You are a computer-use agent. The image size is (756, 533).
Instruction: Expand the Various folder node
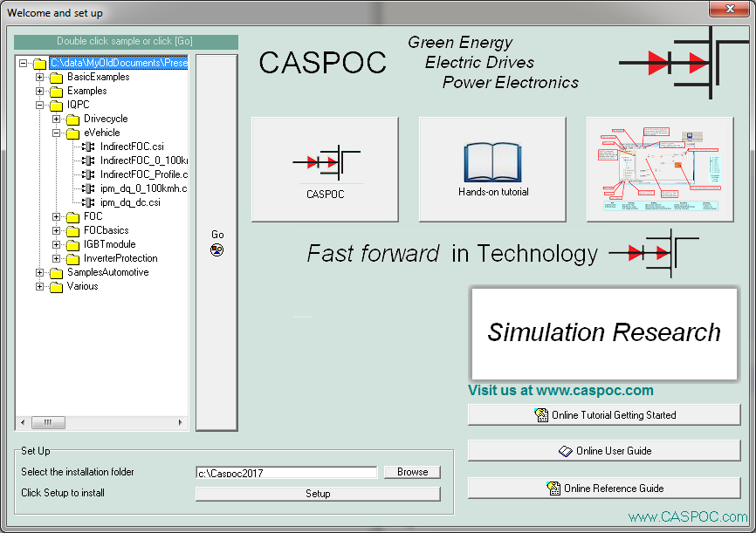click(39, 286)
